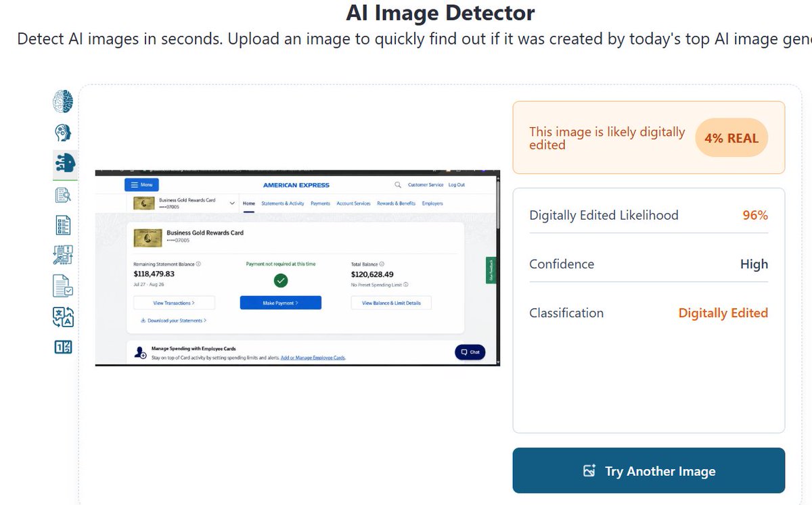Expand the Business Gold Rewards Card dropdown chevron

click(x=232, y=203)
